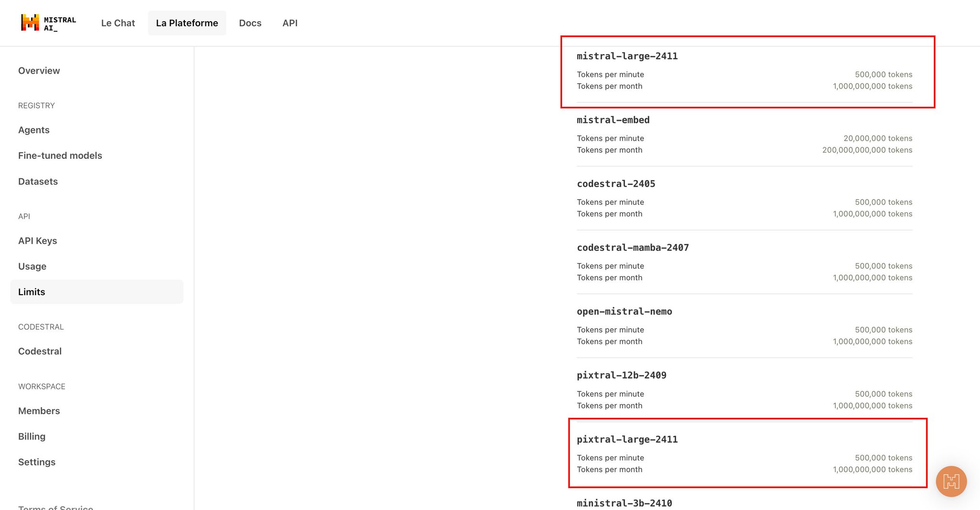Click the Mistral AI logo
980x510 pixels.
tap(48, 23)
